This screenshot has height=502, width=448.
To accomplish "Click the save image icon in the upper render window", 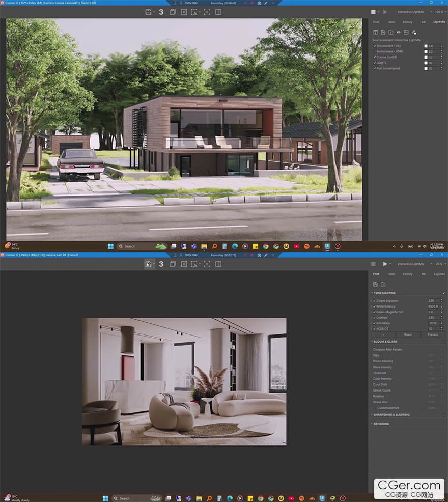I will 148,12.
